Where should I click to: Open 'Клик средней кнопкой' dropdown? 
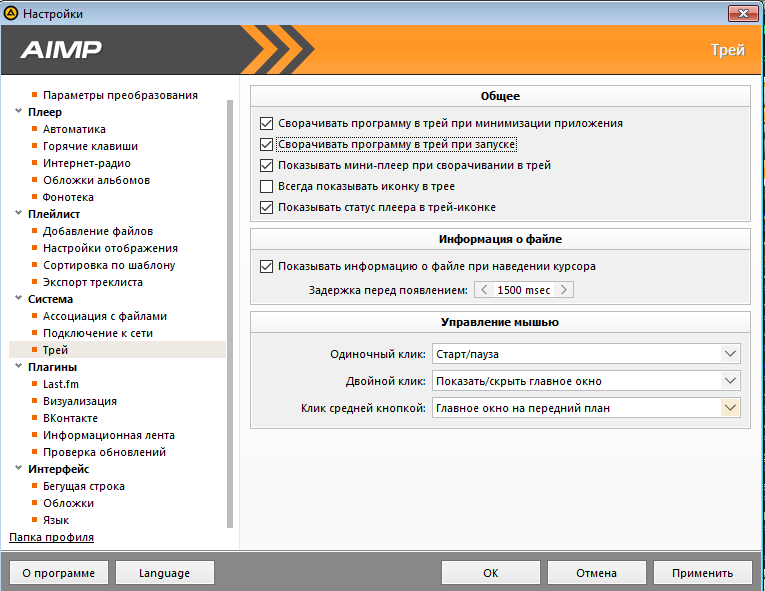pyautogui.click(x=586, y=408)
